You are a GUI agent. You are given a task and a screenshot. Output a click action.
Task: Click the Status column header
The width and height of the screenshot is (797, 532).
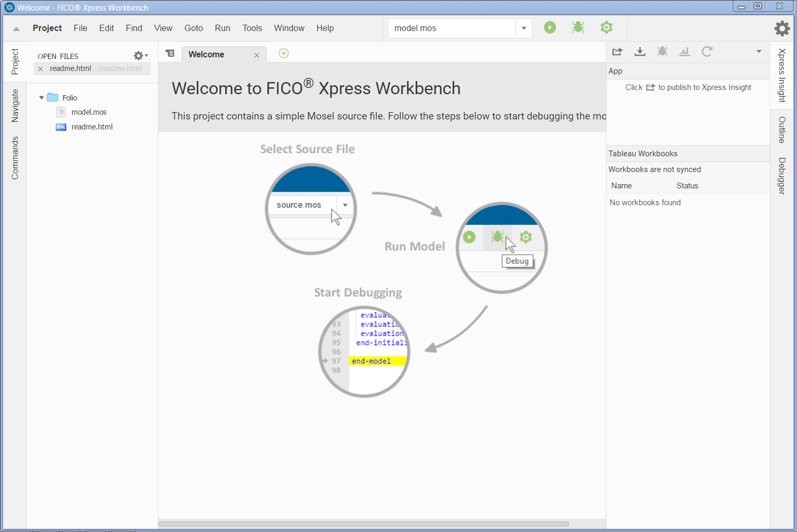687,186
